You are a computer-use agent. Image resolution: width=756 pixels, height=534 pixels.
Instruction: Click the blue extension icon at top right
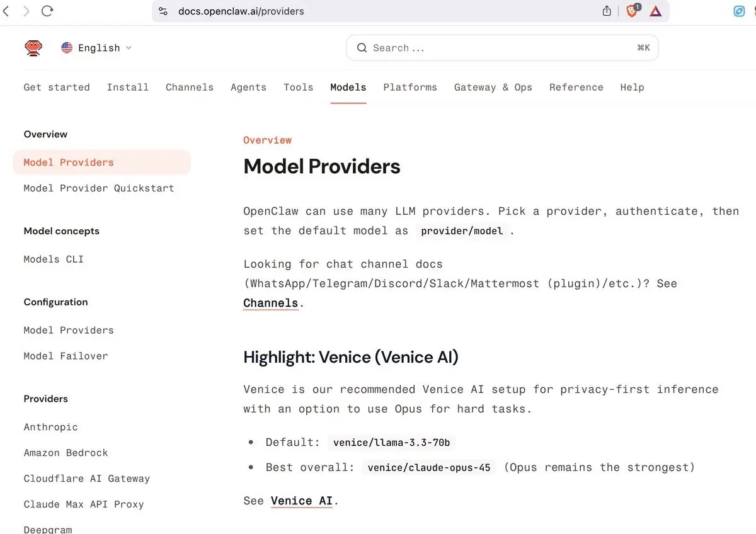point(740,11)
